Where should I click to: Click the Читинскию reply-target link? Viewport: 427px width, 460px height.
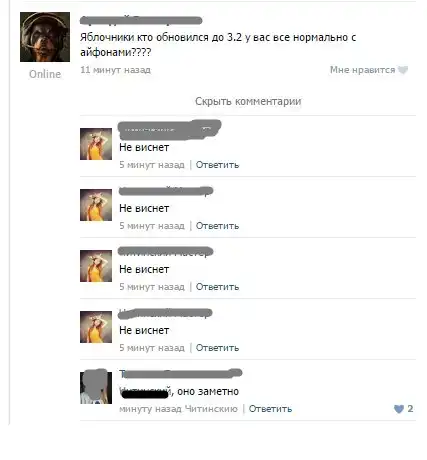coord(211,409)
